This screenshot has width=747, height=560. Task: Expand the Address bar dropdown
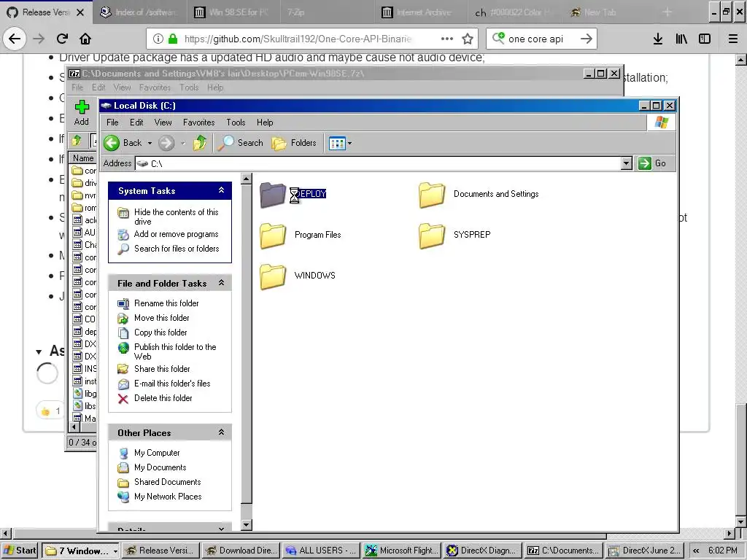pos(627,163)
